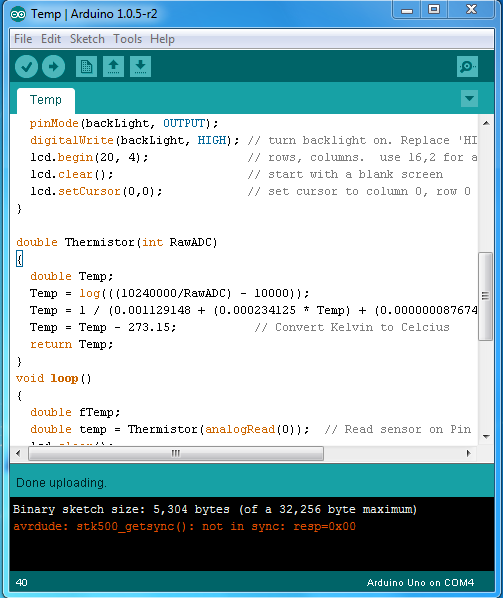The image size is (503, 598).
Task: Click the 'pinMode(backLight, OUTPUT);' line
Action: pyautogui.click(x=124, y=124)
